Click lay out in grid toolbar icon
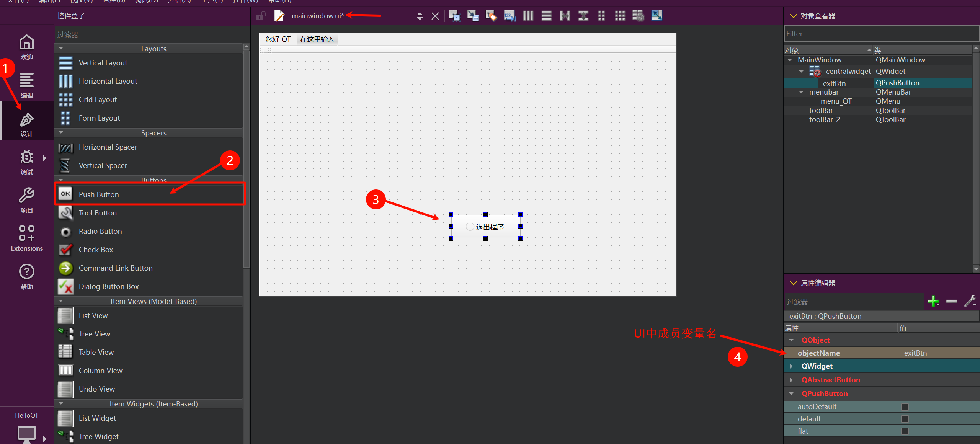This screenshot has height=444, width=980. coord(620,16)
